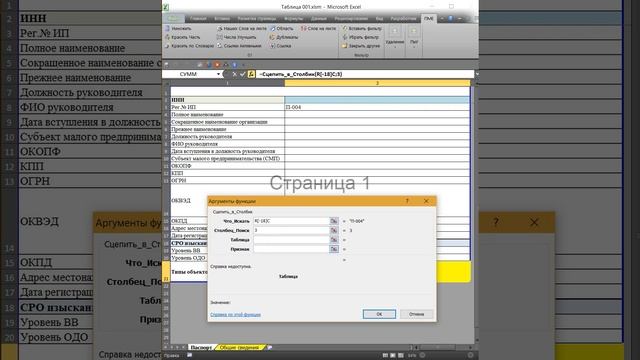Click Убрать фильтр in the Фильтр group
The width and height of the screenshot is (640, 360).
click(x=360, y=37)
